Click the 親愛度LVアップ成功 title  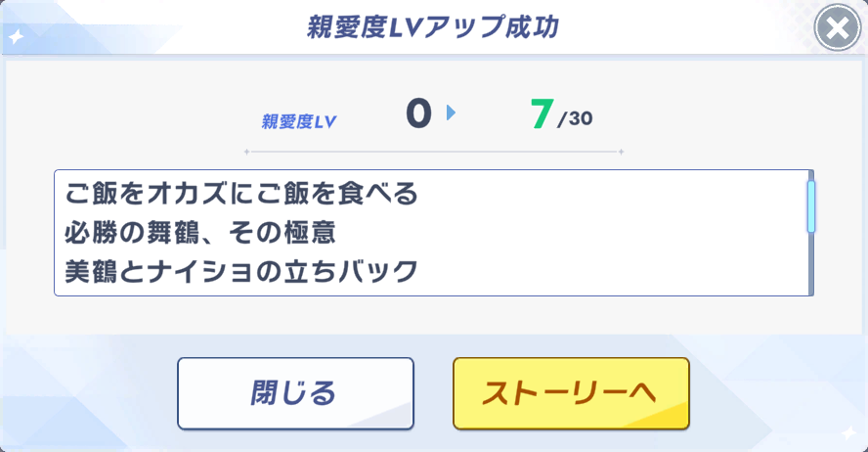click(x=433, y=27)
